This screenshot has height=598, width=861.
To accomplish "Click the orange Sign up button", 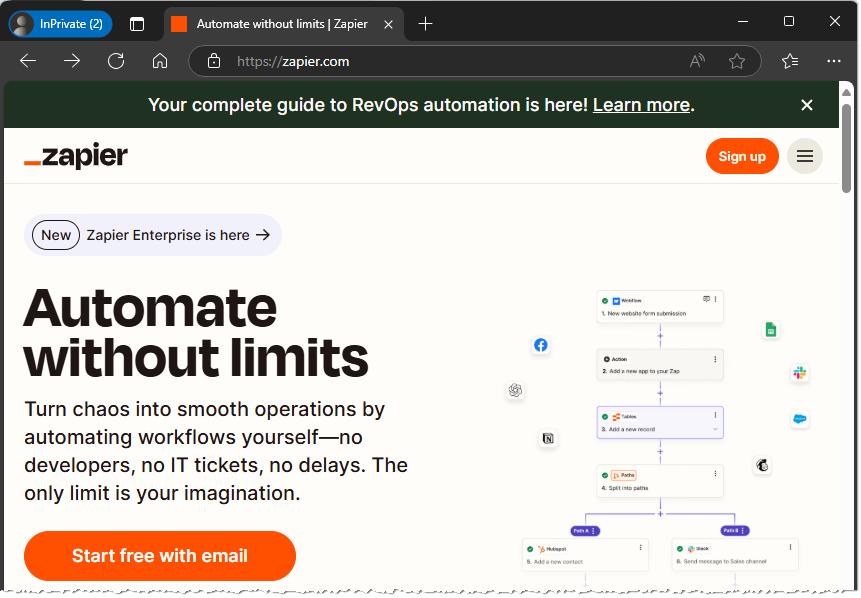I will pyautogui.click(x=741, y=156).
